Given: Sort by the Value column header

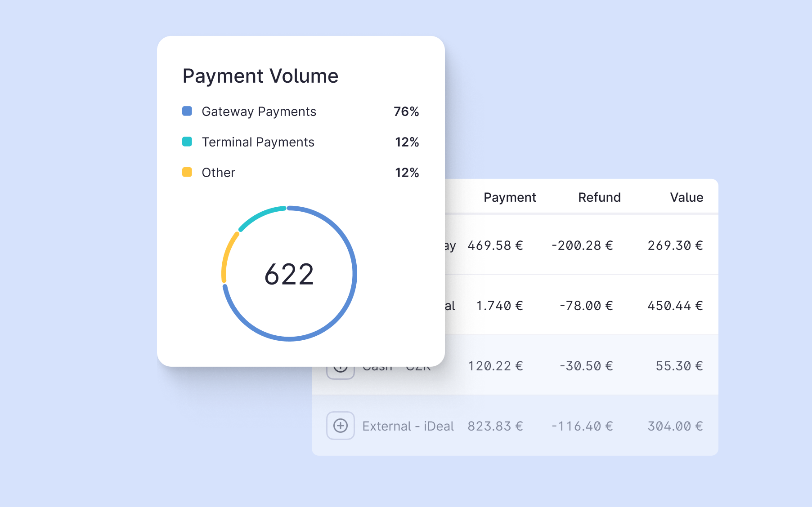Looking at the screenshot, I should coord(686,197).
